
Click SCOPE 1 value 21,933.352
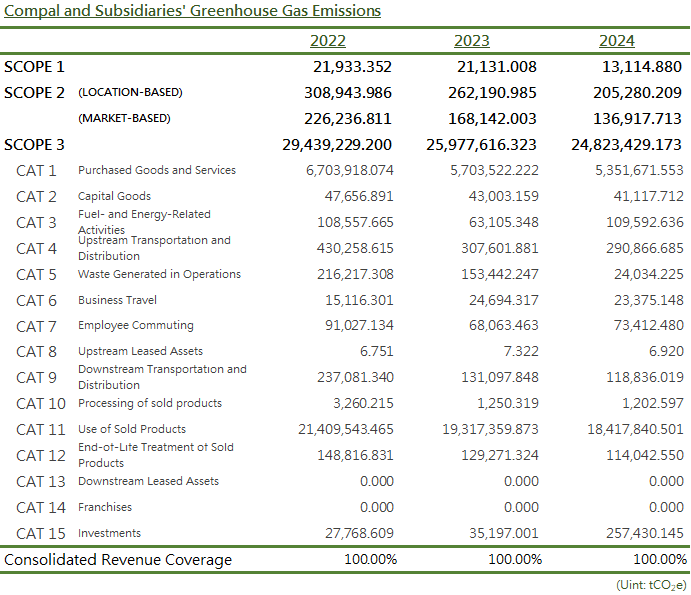click(353, 67)
